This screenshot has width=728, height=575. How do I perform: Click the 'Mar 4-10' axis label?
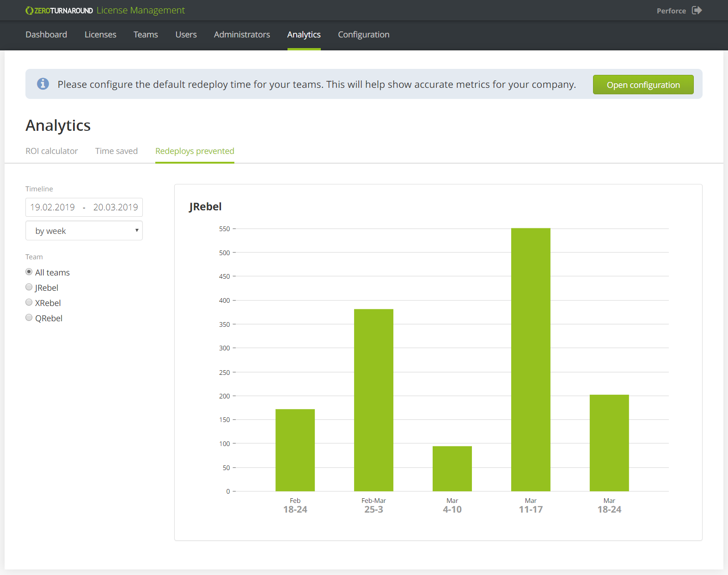tap(452, 506)
